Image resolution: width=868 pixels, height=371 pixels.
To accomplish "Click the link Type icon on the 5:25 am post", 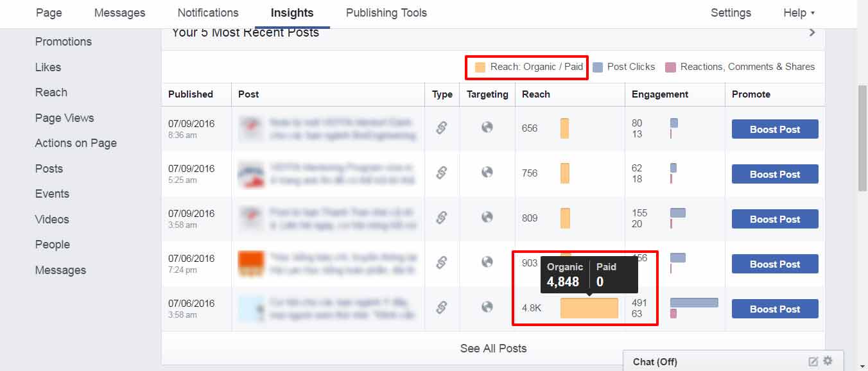I will click(442, 173).
